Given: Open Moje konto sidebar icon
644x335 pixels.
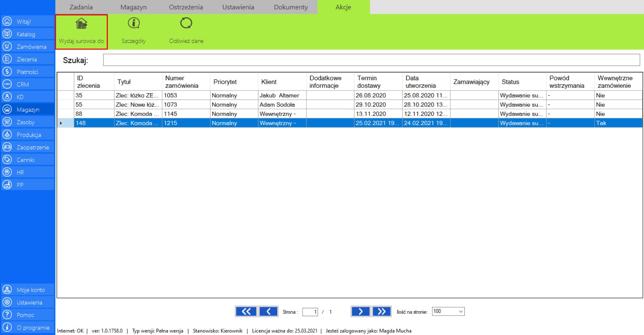Looking at the screenshot, I should click(x=7, y=290).
